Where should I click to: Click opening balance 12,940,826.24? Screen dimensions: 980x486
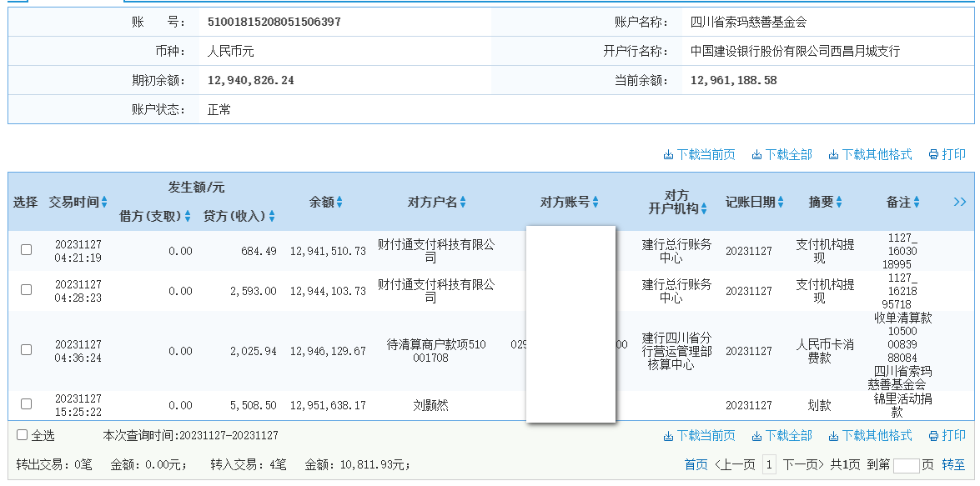pyautogui.click(x=250, y=81)
